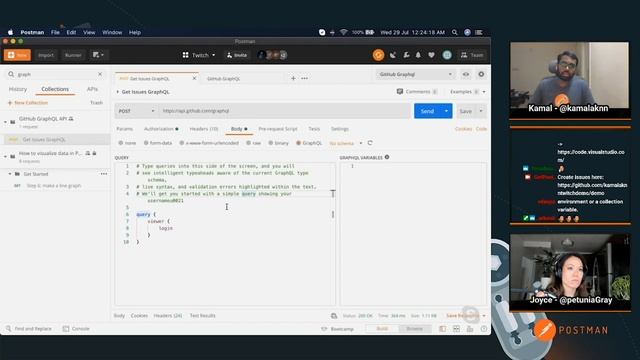640x360 pixels.
Task: Click the blue Send button
Action: pos(427,111)
